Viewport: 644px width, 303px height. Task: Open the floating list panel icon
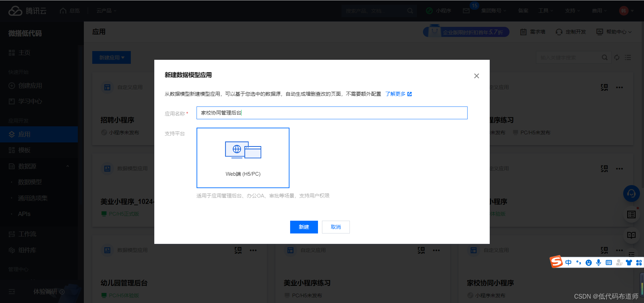(x=631, y=215)
